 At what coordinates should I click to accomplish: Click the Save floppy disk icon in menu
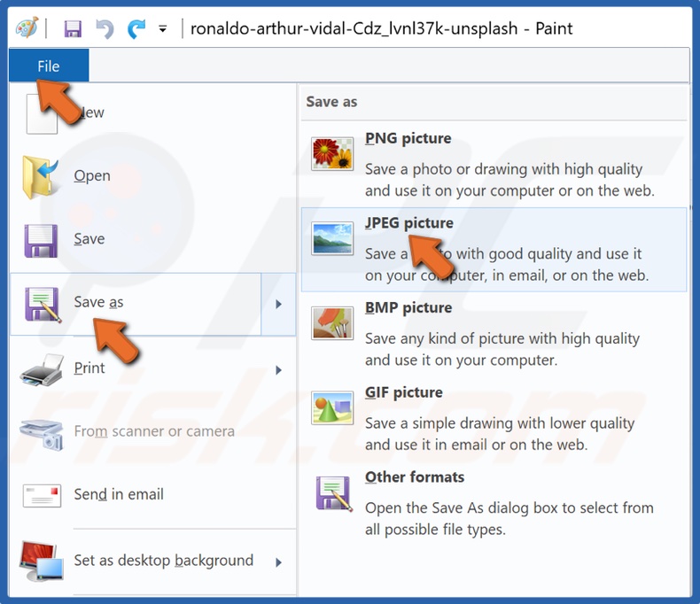coord(41,241)
